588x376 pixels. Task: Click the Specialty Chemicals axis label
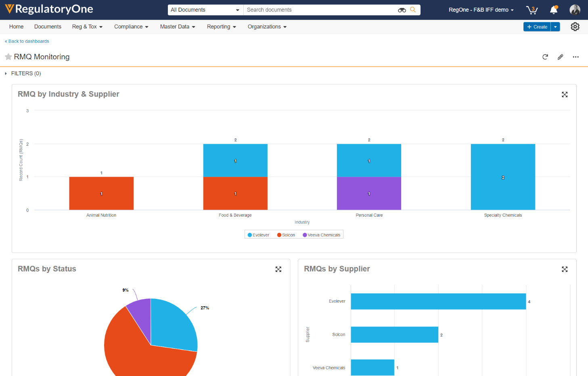coord(503,215)
